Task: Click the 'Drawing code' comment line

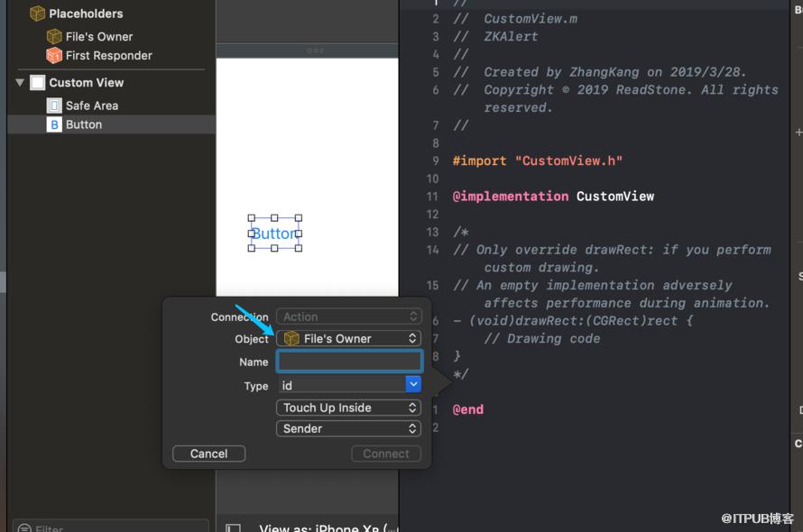Action: [x=542, y=338]
